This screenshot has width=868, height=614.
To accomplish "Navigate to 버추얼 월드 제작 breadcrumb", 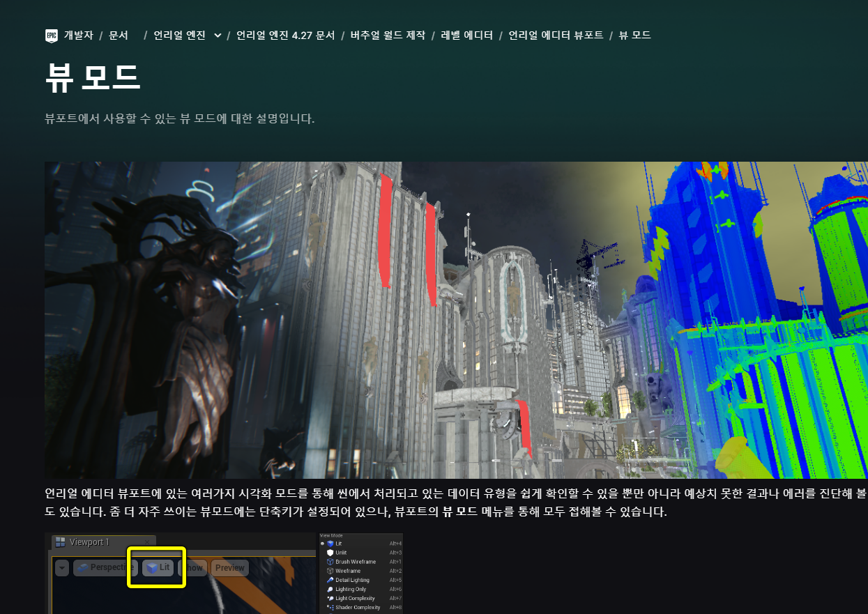I will (x=388, y=35).
